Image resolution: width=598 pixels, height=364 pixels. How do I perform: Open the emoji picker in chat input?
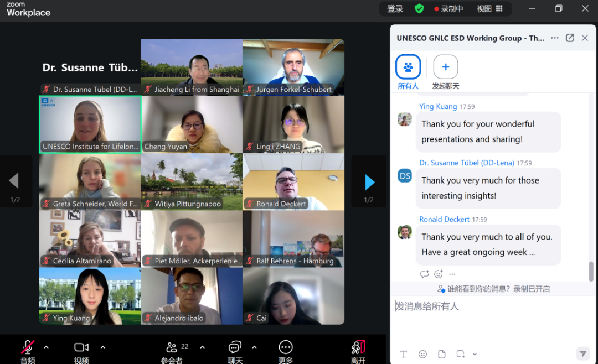click(422, 354)
